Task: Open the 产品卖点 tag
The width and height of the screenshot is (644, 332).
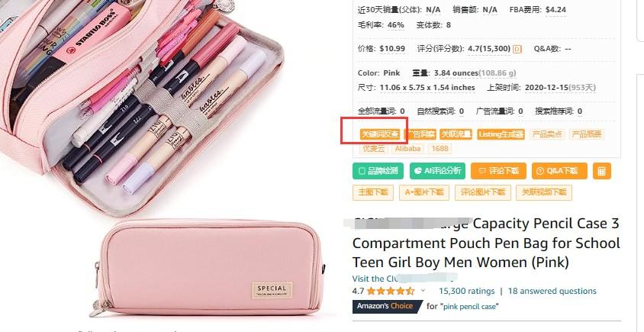Action: click(x=547, y=134)
